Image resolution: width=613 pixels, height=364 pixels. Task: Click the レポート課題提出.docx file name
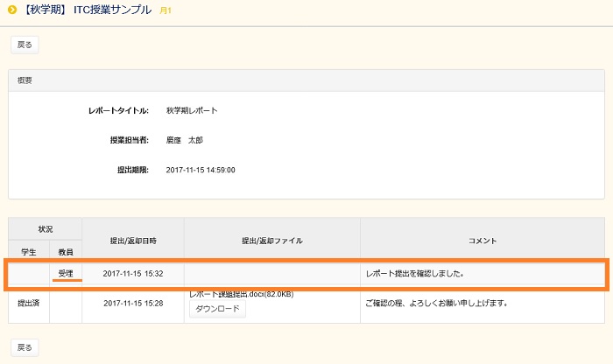click(241, 295)
